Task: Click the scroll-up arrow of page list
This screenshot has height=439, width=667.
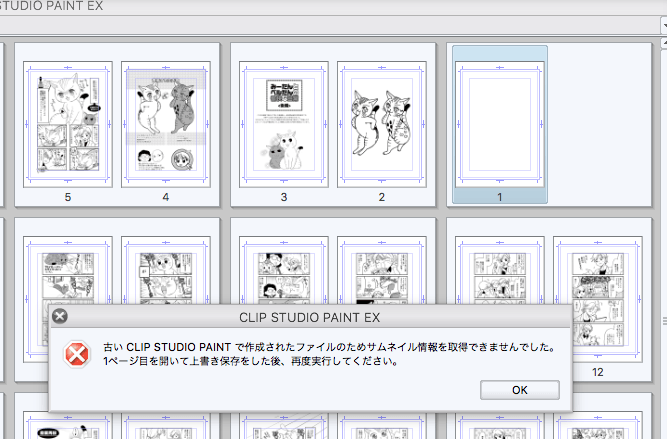Action: click(664, 43)
